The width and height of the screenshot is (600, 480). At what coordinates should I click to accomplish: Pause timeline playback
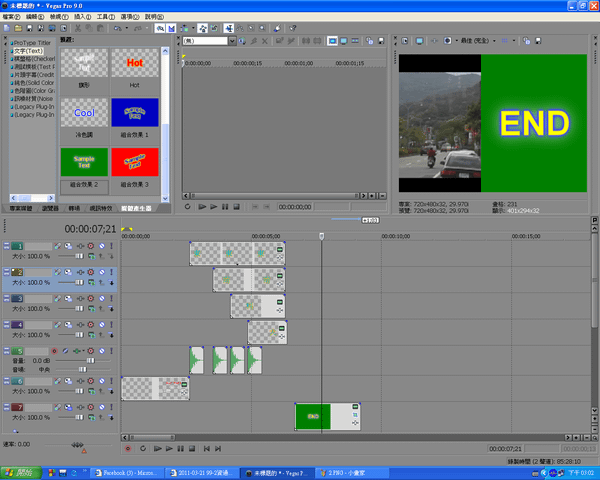click(x=180, y=449)
